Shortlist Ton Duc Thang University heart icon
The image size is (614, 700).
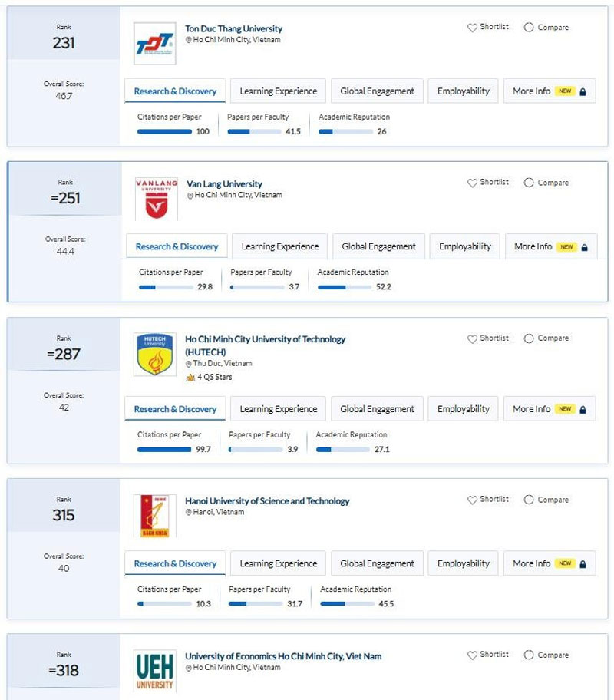pos(472,28)
